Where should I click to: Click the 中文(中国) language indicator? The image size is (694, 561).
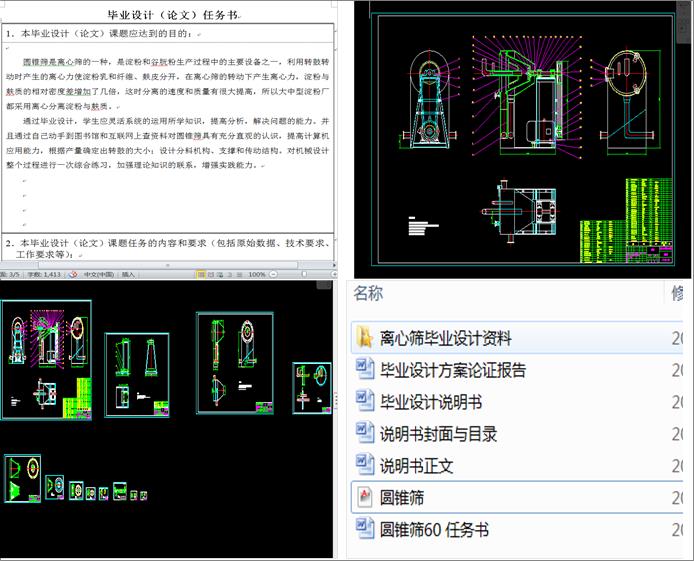[99, 274]
